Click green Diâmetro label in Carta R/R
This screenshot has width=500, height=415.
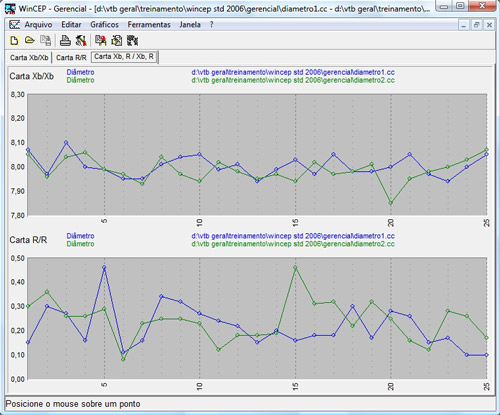(80, 244)
